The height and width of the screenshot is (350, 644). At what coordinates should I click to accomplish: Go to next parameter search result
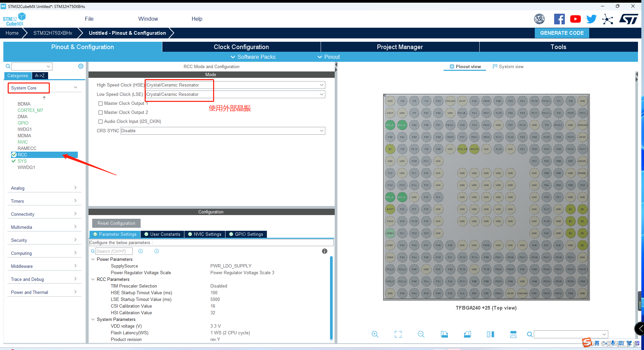[157, 251]
